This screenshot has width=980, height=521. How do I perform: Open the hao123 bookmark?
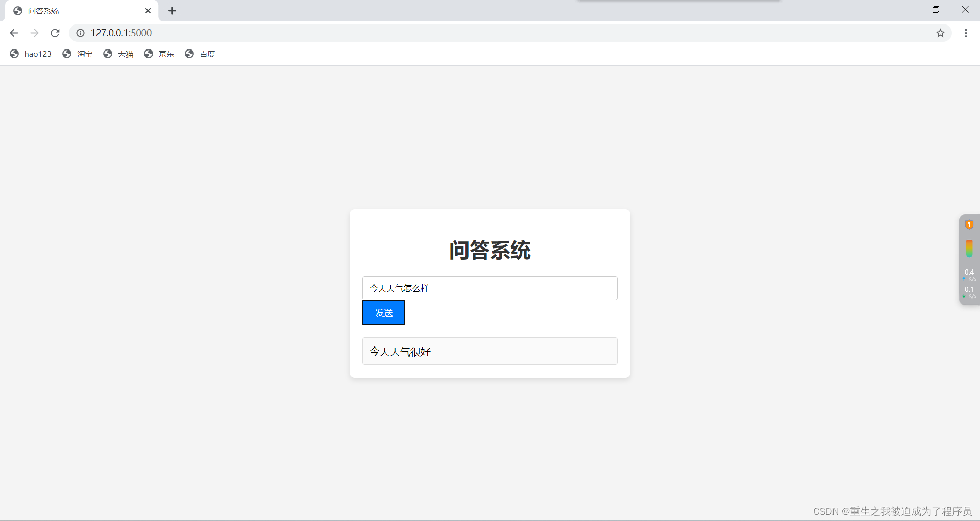tap(38, 54)
